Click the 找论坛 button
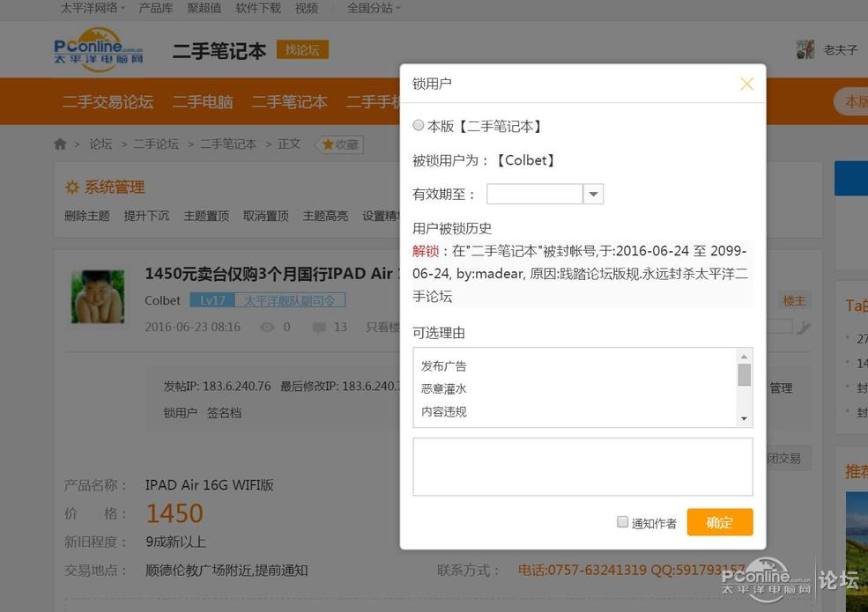This screenshot has height=612, width=868. point(302,50)
